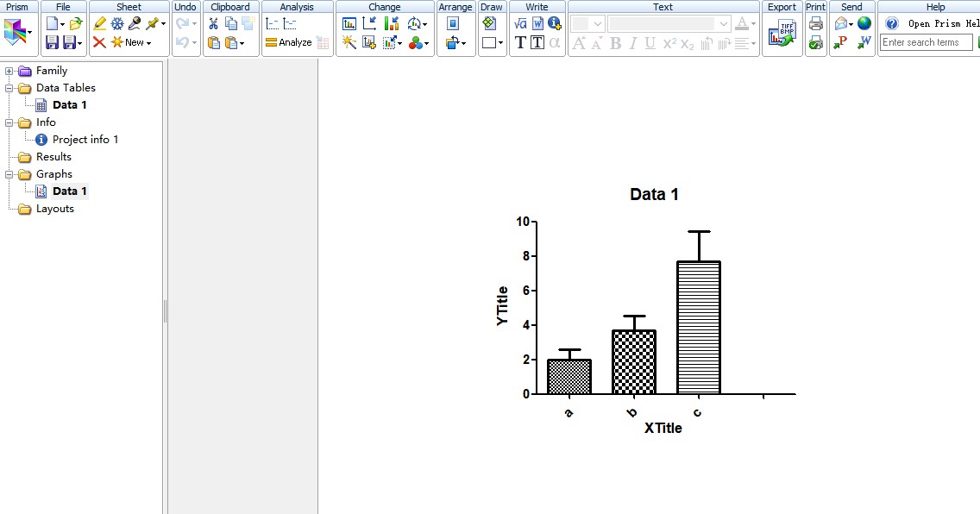
Task: Click the Delete sheet red X icon
Action: [x=99, y=42]
